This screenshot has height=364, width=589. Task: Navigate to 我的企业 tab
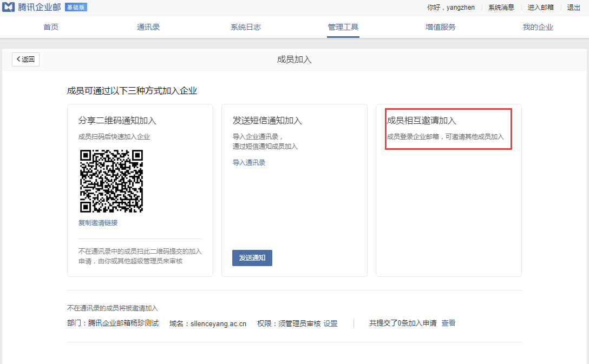(x=538, y=27)
